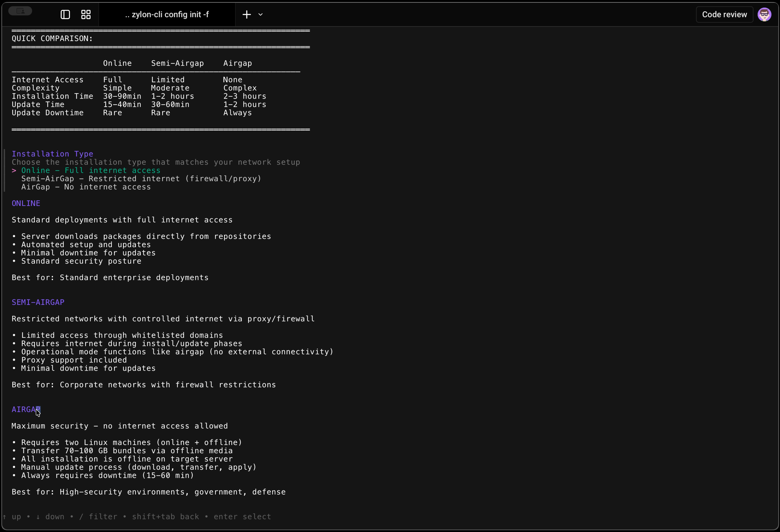Click the SEMI-AIRGAP section heading
Image resolution: width=780 pixels, height=532 pixels.
[x=38, y=302]
